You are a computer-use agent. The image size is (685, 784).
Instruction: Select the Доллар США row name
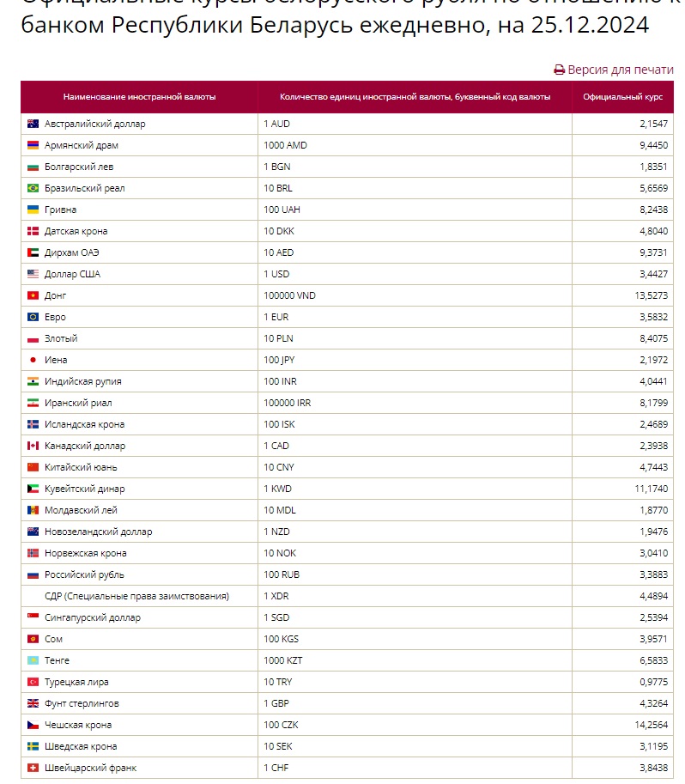point(72,274)
